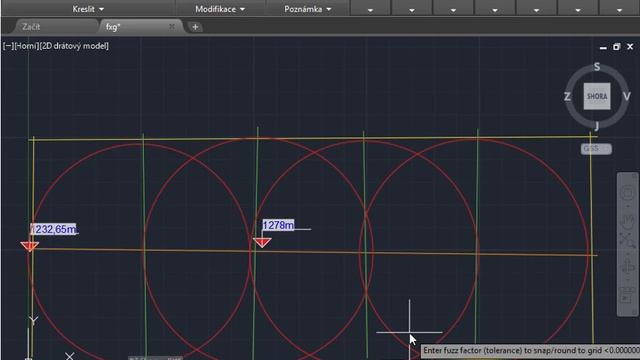
Task: Open the SteeringWheel navigation tool
Action: pos(627,193)
